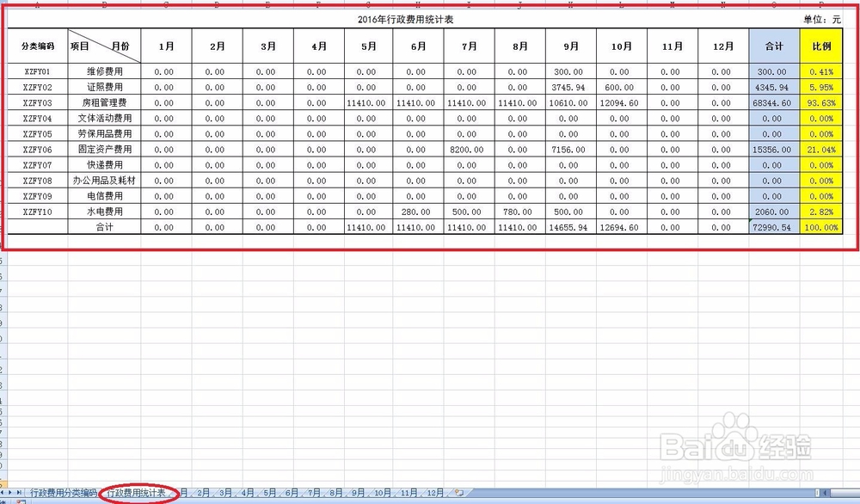Screen dimensions: 860x504
Task: Click the next sheet navigation arrow
Action: tap(10, 493)
